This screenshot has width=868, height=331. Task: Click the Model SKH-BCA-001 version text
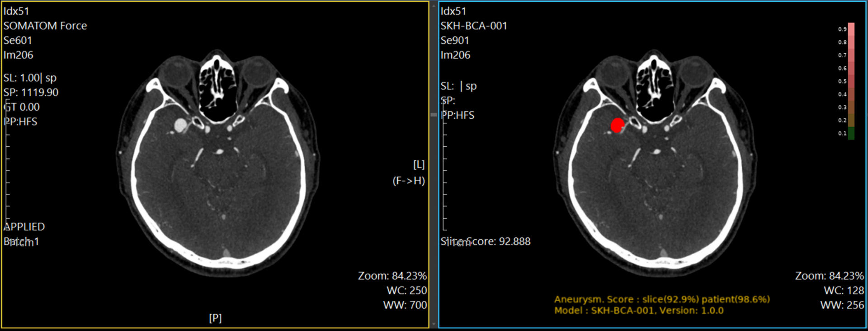pos(638,311)
